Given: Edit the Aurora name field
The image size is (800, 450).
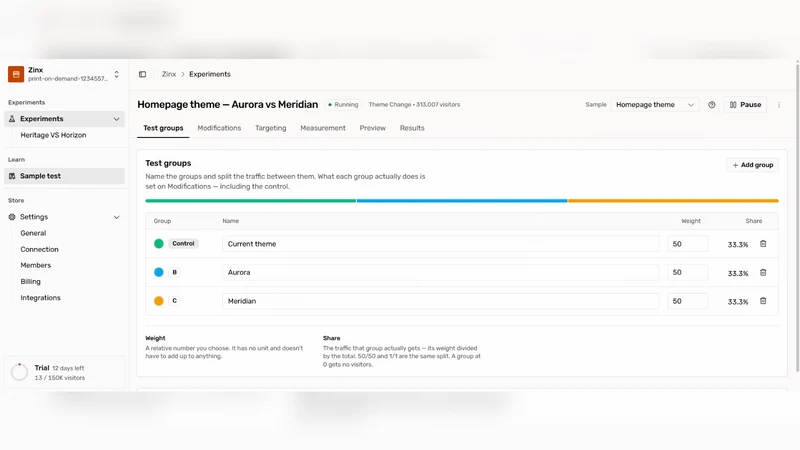Looking at the screenshot, I should click(x=440, y=272).
